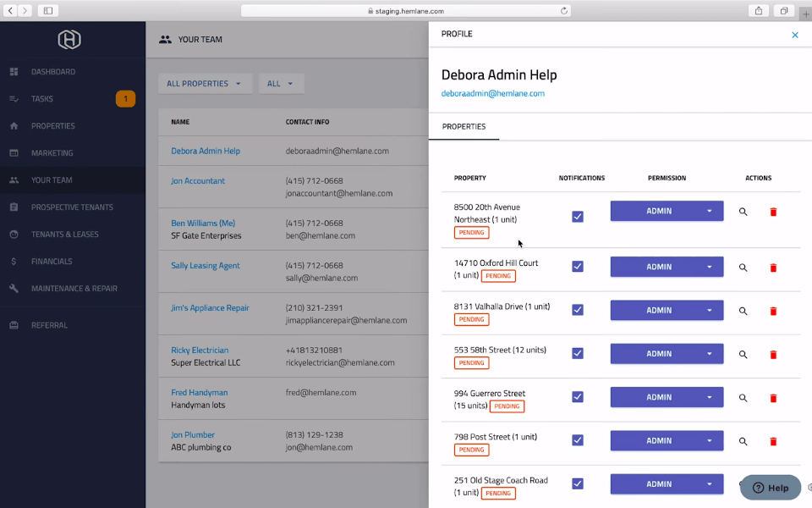Reload the page with the refresh icon
Image resolution: width=812 pixels, height=508 pixels.
click(564, 10)
